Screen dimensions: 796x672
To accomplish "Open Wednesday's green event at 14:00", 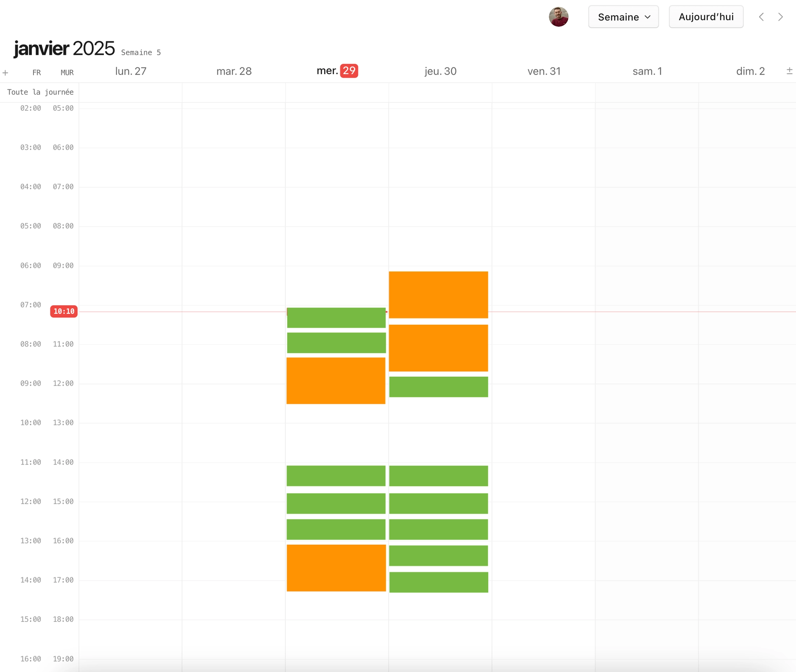I will (336, 475).
